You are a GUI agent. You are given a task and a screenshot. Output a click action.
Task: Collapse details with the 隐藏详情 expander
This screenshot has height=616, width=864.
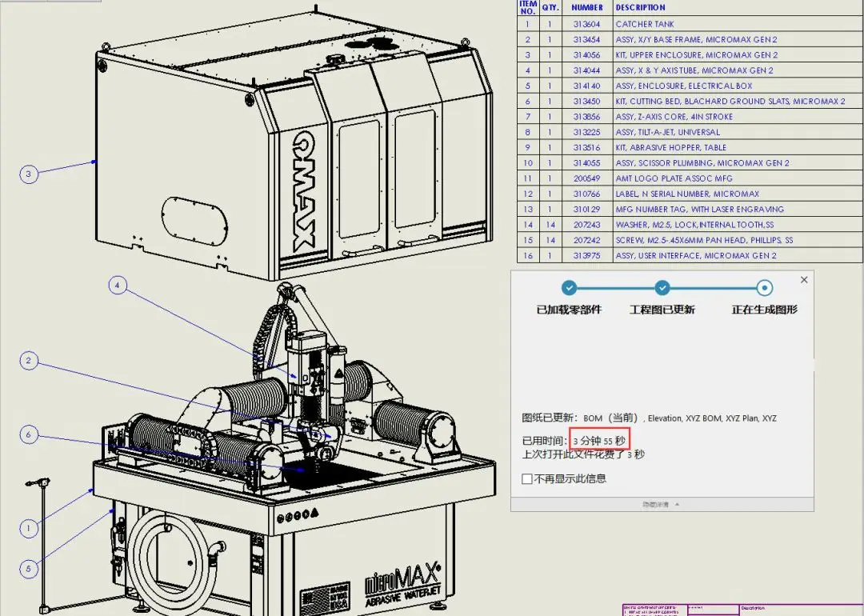pos(662,504)
